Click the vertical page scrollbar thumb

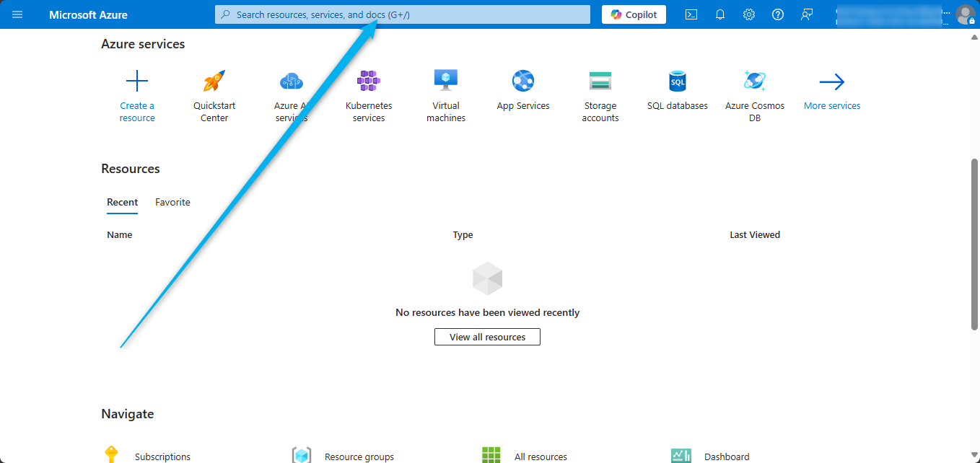(x=975, y=244)
